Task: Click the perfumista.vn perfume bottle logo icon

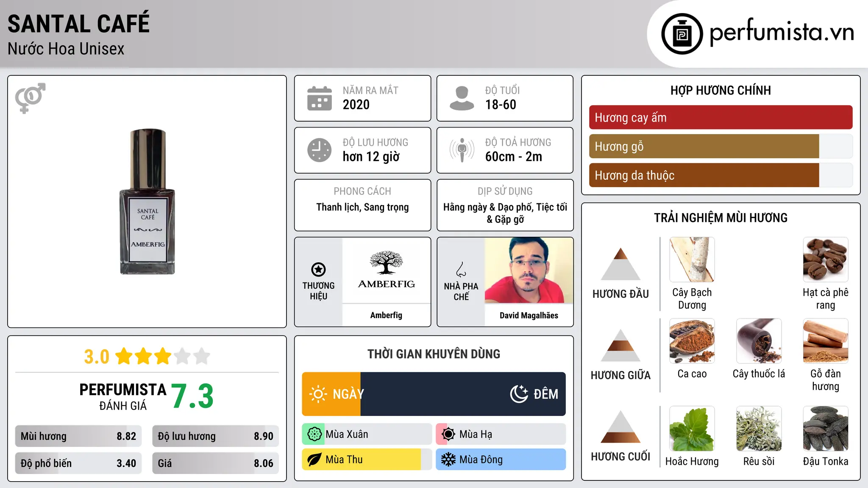Action: pyautogui.click(x=682, y=34)
